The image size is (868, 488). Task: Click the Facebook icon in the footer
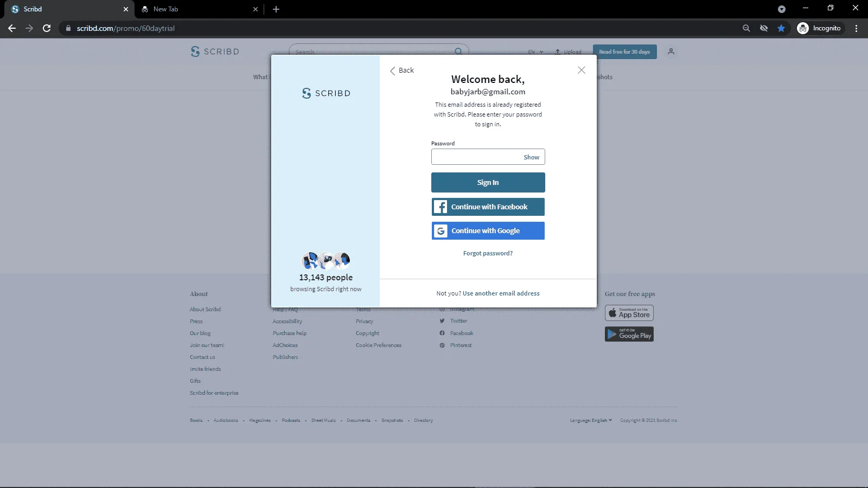click(x=442, y=333)
